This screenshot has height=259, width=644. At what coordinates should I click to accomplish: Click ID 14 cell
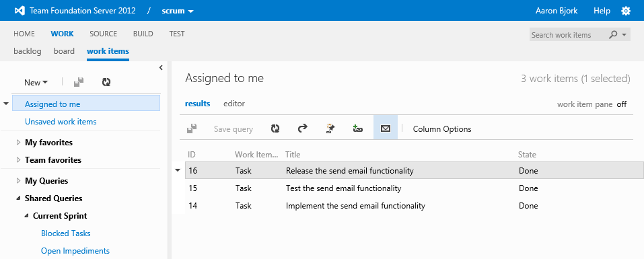[x=192, y=206]
